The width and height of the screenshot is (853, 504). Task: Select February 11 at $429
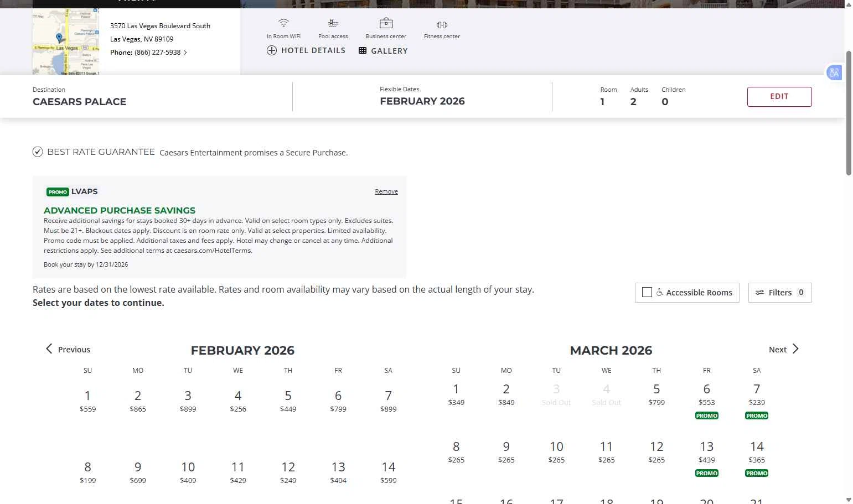238,472
